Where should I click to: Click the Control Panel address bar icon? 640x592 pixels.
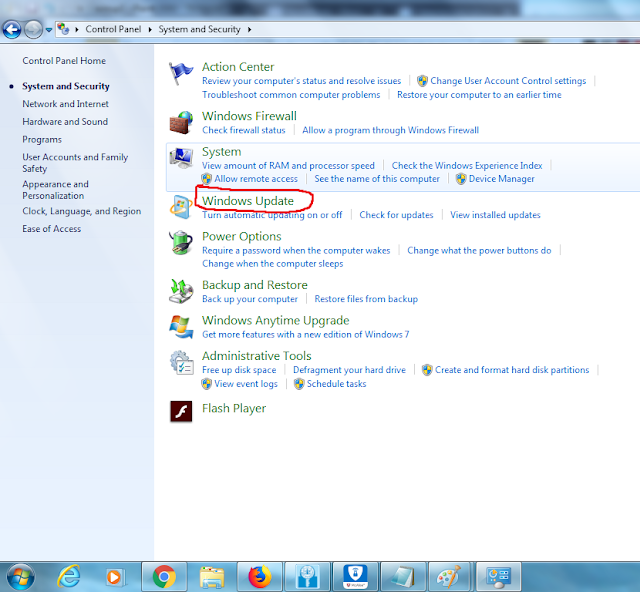click(x=63, y=29)
